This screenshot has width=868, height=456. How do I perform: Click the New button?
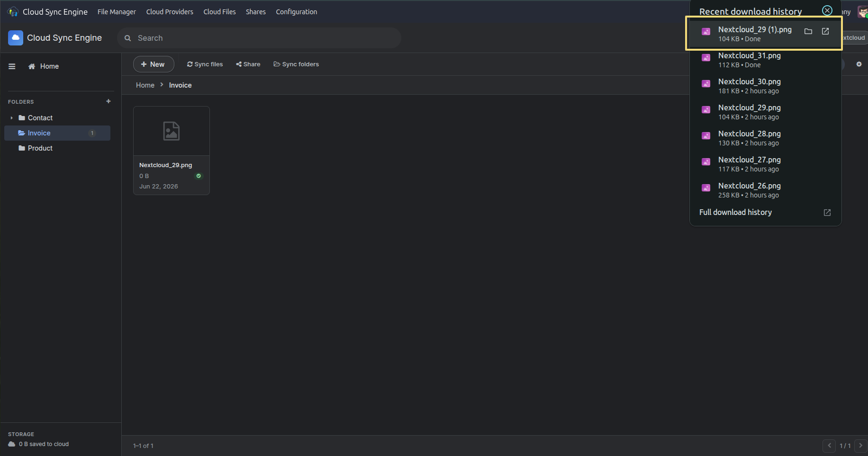pyautogui.click(x=154, y=64)
